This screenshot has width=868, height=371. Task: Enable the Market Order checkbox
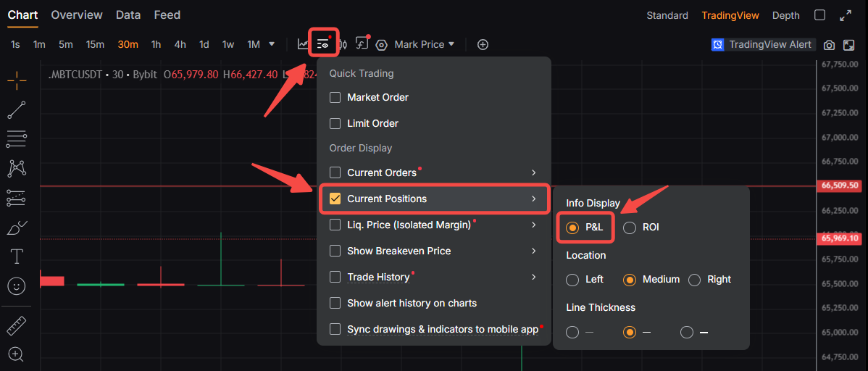pyautogui.click(x=335, y=97)
